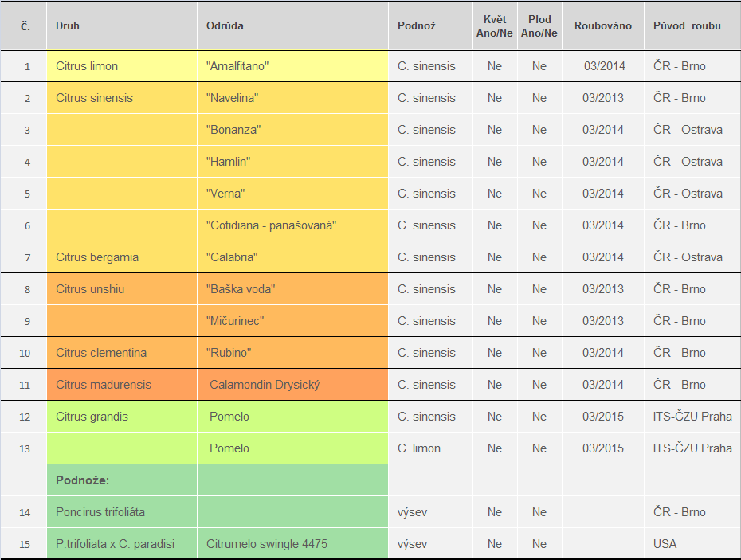Click the "Citrumelo swingle 4475" cell
This screenshot has width=741, height=560.
click(267, 544)
